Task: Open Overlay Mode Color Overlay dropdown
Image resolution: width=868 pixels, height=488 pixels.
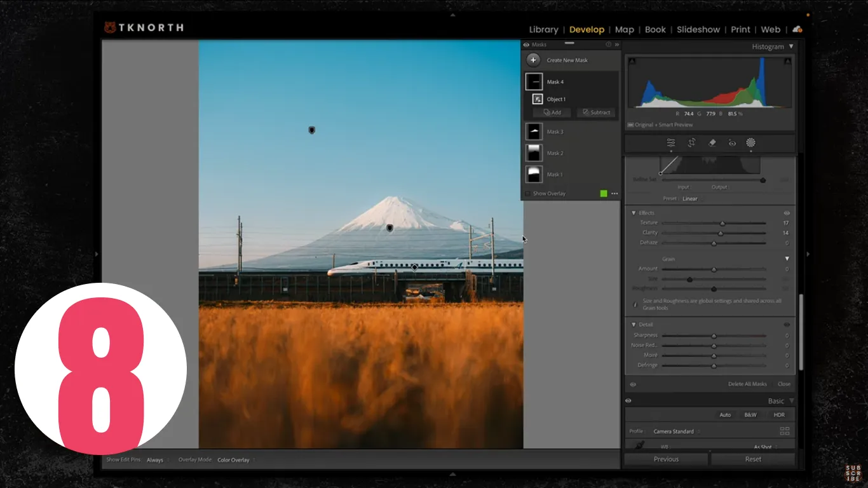Action: [236, 460]
